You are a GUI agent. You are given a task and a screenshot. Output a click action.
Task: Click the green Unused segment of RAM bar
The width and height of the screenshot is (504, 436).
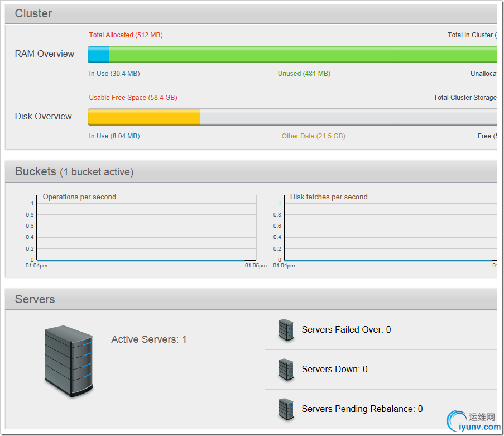(303, 54)
